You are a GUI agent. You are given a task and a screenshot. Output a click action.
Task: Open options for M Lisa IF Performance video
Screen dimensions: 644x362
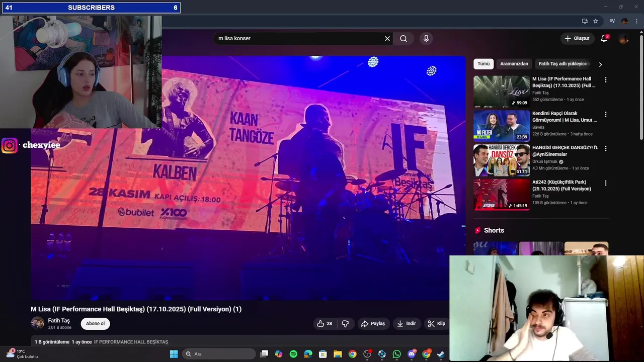606,80
